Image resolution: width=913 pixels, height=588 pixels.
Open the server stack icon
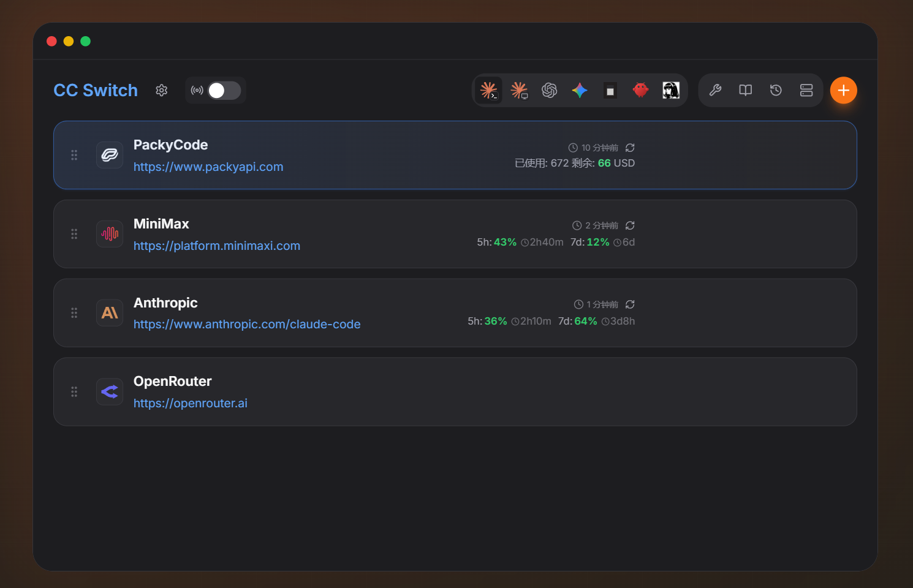tap(806, 91)
